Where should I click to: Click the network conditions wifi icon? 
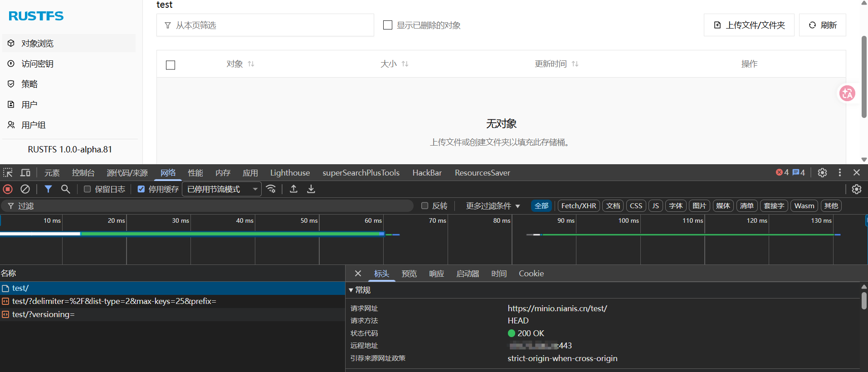[x=271, y=189]
